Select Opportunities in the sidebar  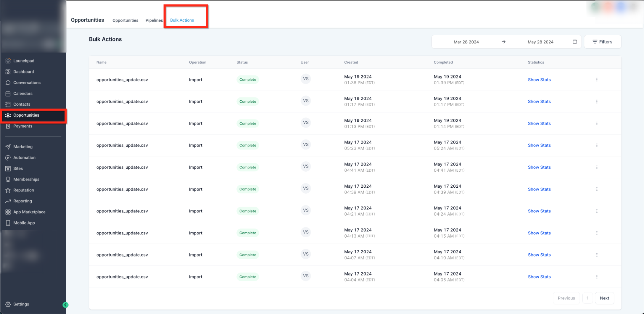[x=33, y=115]
